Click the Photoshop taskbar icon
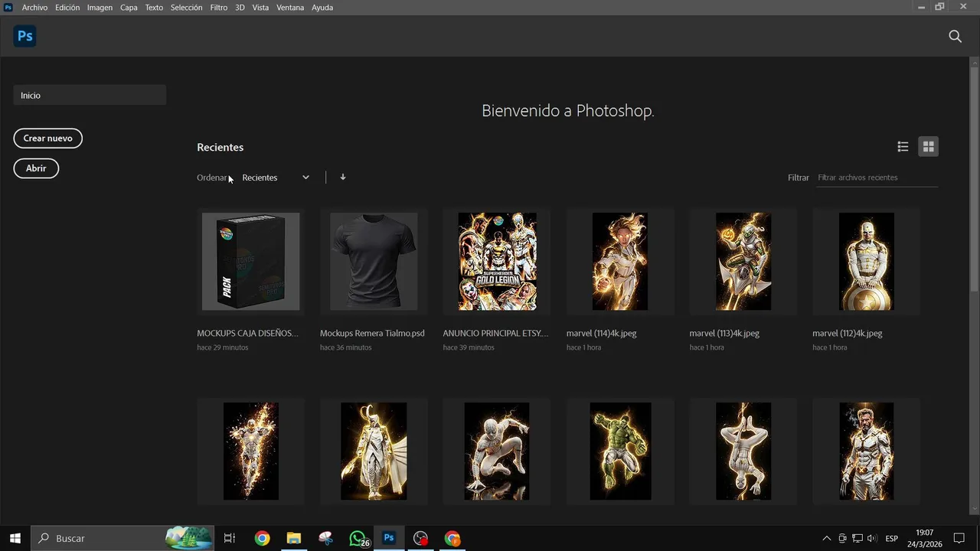This screenshot has height=551, width=980. click(x=389, y=538)
